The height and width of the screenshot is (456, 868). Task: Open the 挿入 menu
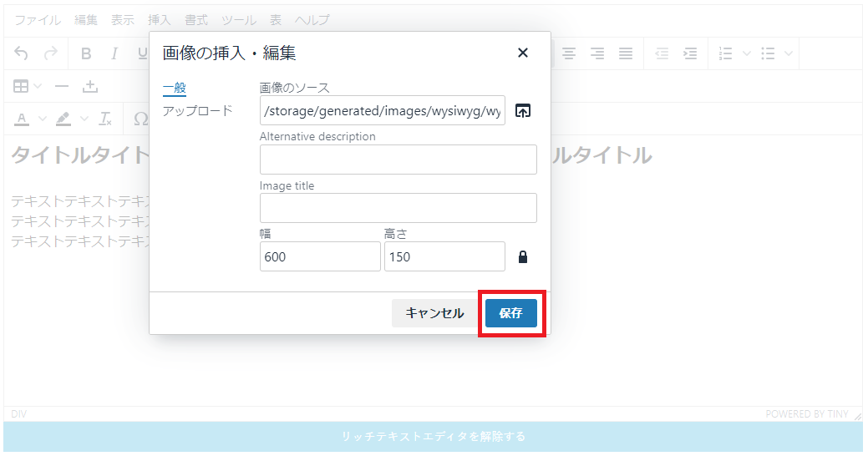tap(160, 21)
